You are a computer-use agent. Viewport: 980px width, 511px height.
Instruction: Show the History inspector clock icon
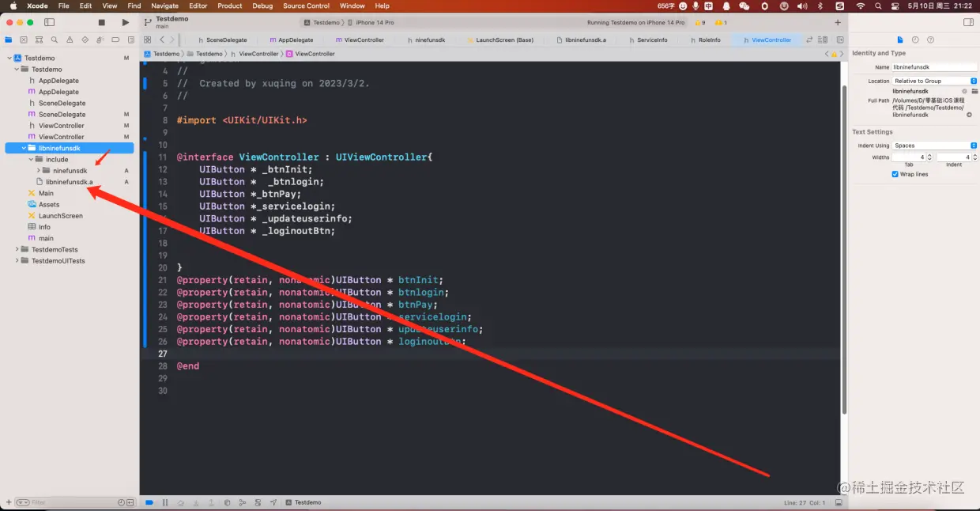click(x=915, y=40)
